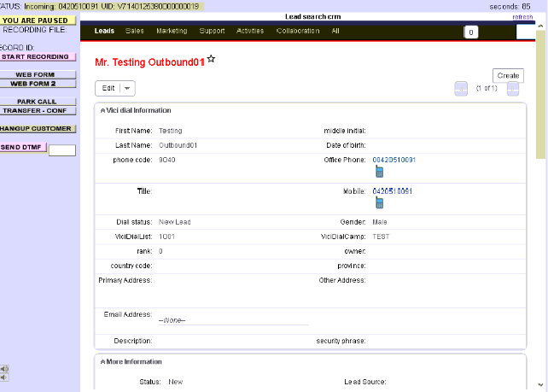
Task: Open WEB FORM 2 button
Action: [x=38, y=84]
